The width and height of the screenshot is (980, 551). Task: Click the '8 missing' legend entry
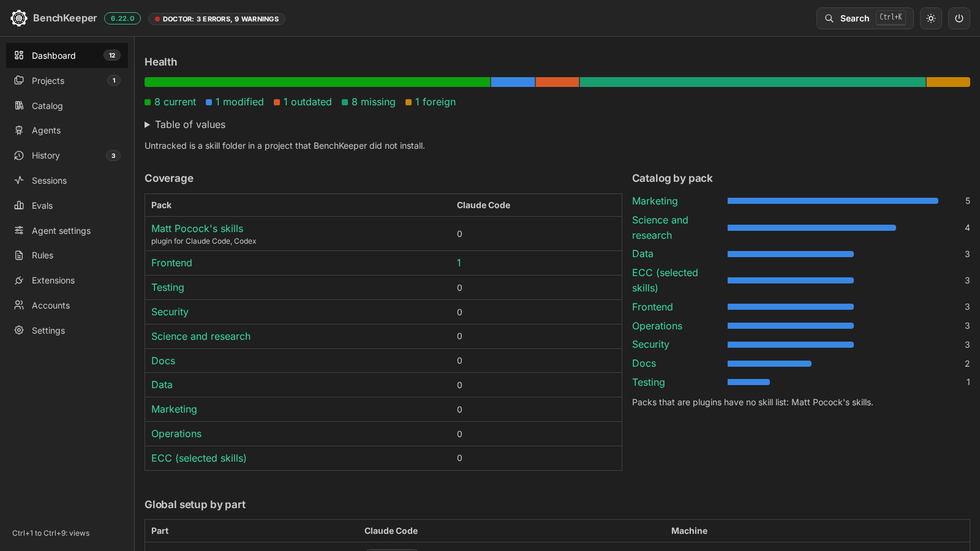pos(369,102)
